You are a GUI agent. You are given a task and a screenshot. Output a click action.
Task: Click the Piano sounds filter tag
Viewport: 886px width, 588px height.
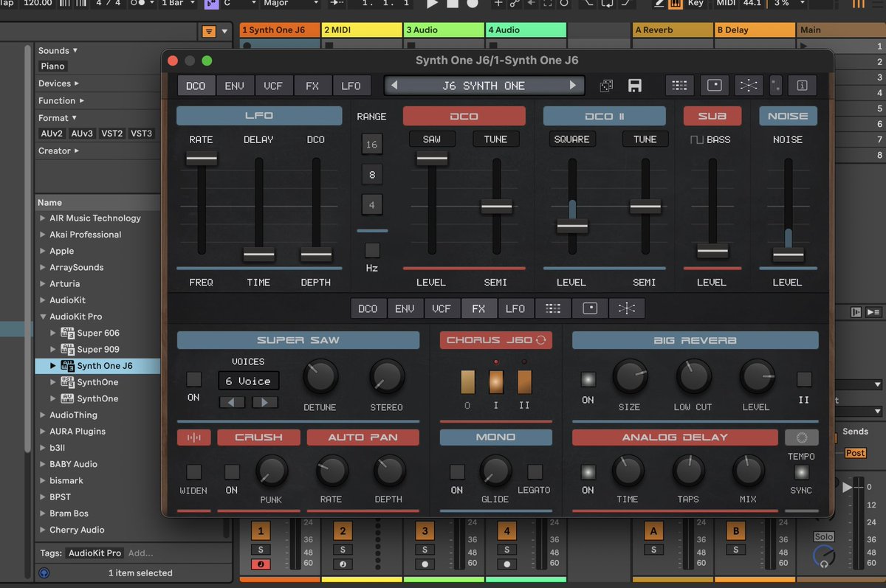52,66
